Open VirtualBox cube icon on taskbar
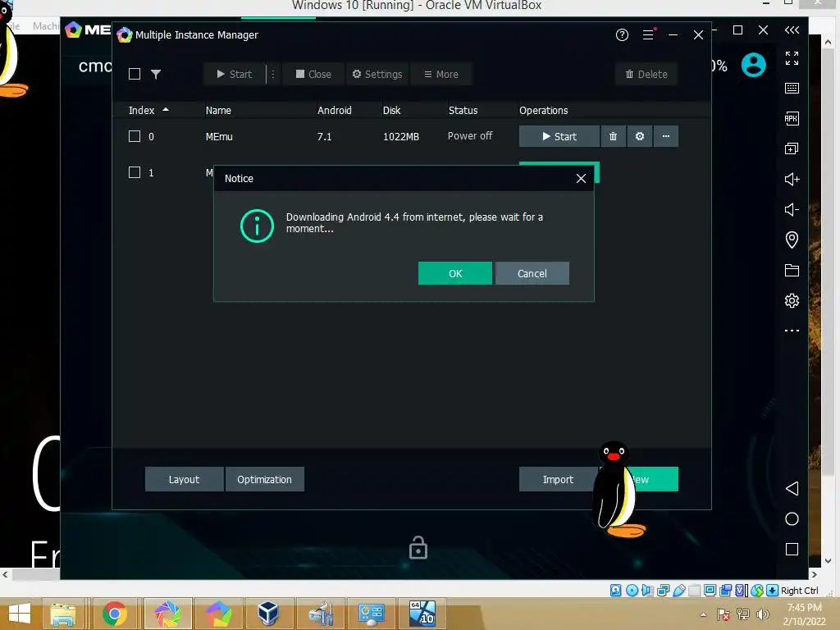This screenshot has height=630, width=840. (268, 614)
